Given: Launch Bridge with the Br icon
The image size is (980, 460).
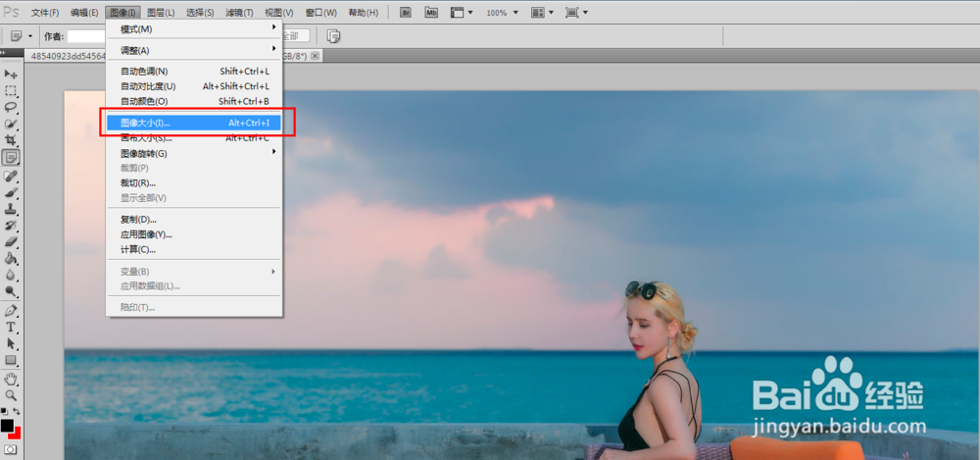Looking at the screenshot, I should coord(407,13).
